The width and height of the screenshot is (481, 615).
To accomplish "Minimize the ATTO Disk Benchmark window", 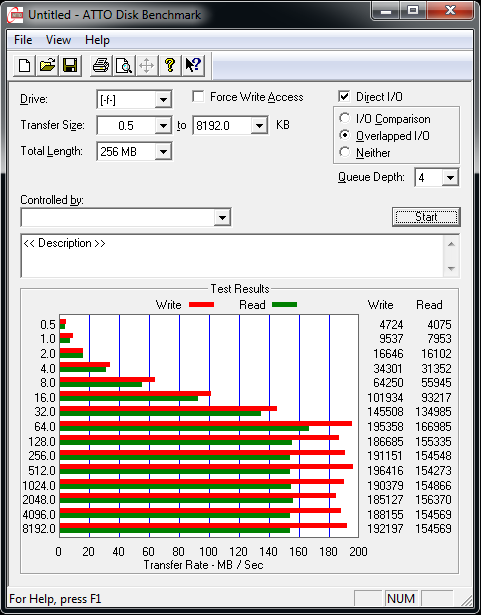I will pyautogui.click(x=386, y=11).
